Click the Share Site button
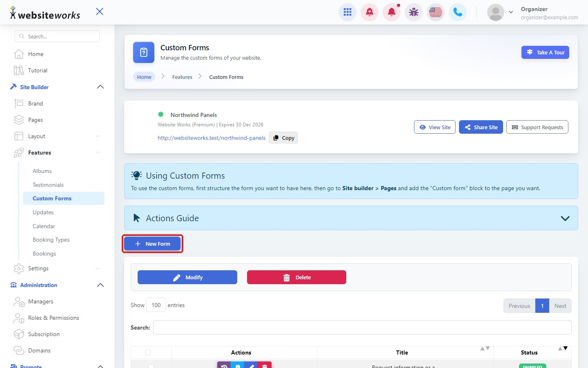 pyautogui.click(x=481, y=127)
